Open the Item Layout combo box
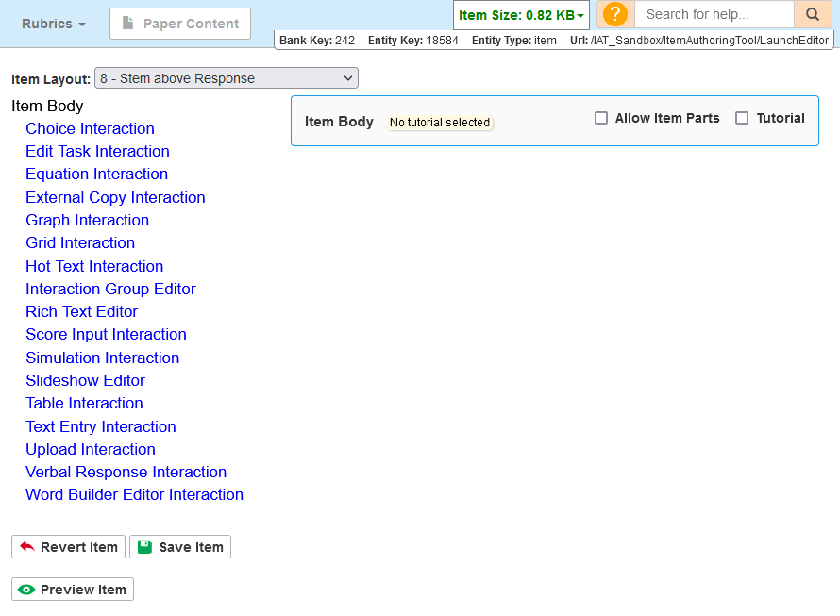 click(227, 78)
